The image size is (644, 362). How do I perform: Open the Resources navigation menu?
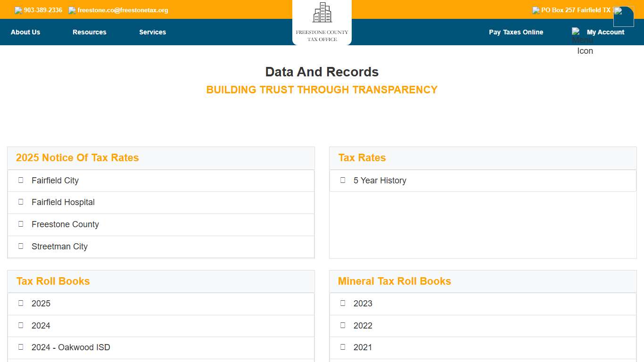[90, 32]
